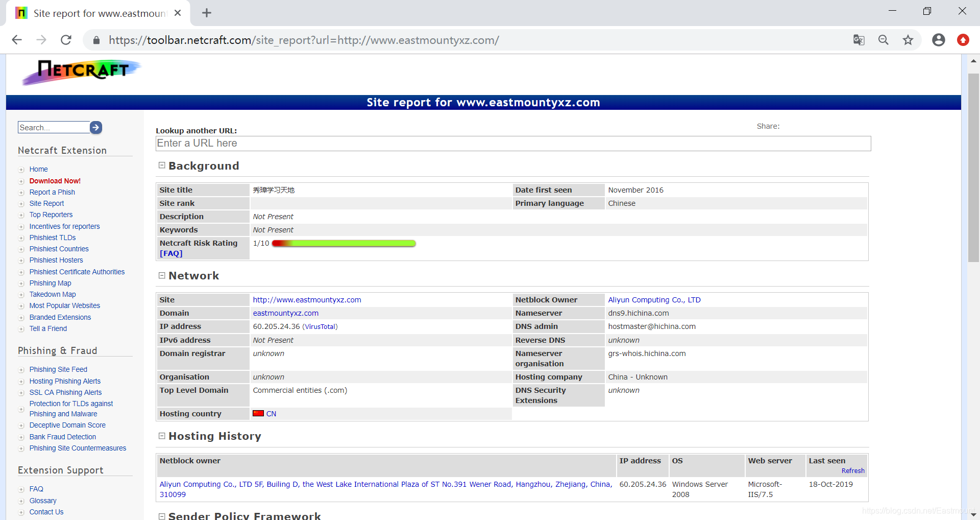Open the Contact Us link

click(46, 512)
